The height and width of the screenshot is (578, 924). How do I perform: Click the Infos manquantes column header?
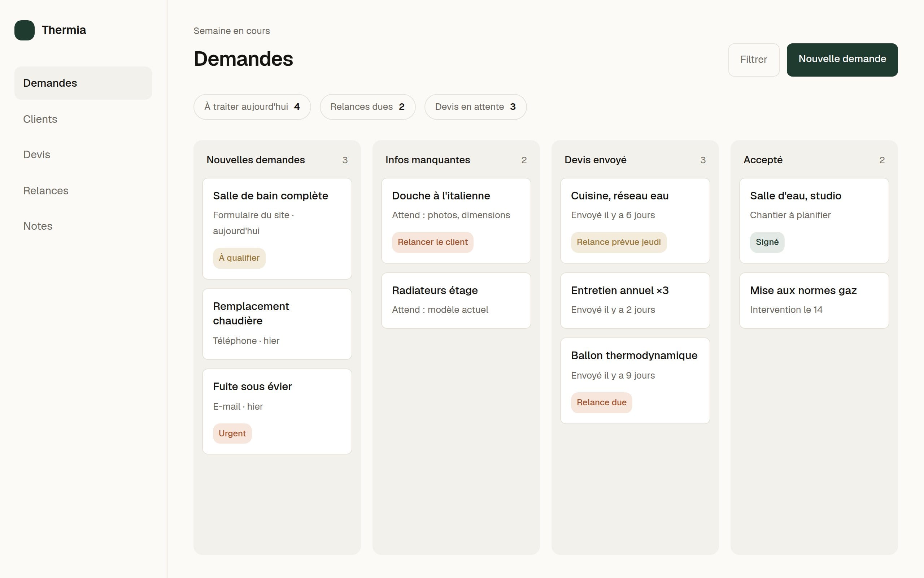tap(428, 160)
